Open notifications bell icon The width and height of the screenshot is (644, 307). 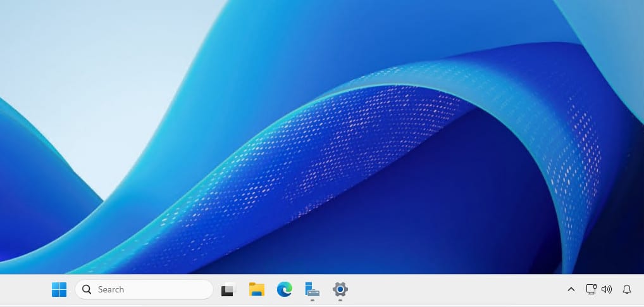[x=627, y=289]
